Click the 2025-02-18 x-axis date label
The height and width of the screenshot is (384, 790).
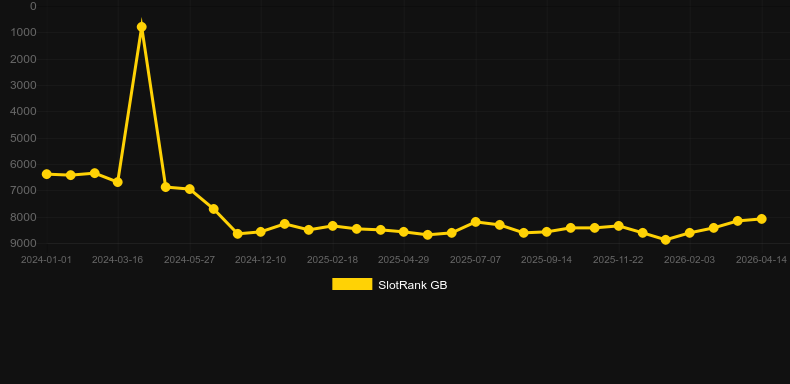coord(333,260)
